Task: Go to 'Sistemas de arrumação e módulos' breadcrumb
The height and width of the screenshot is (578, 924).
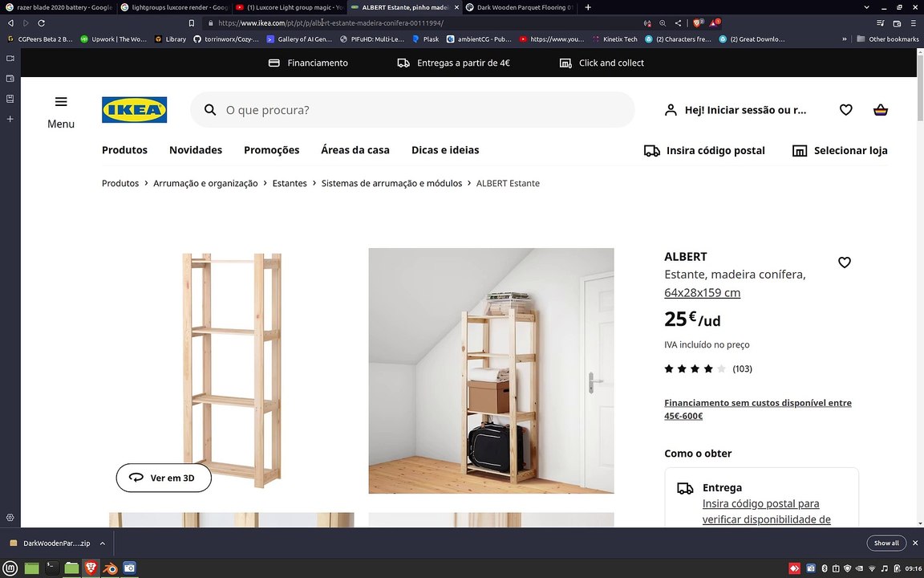Action: point(391,183)
